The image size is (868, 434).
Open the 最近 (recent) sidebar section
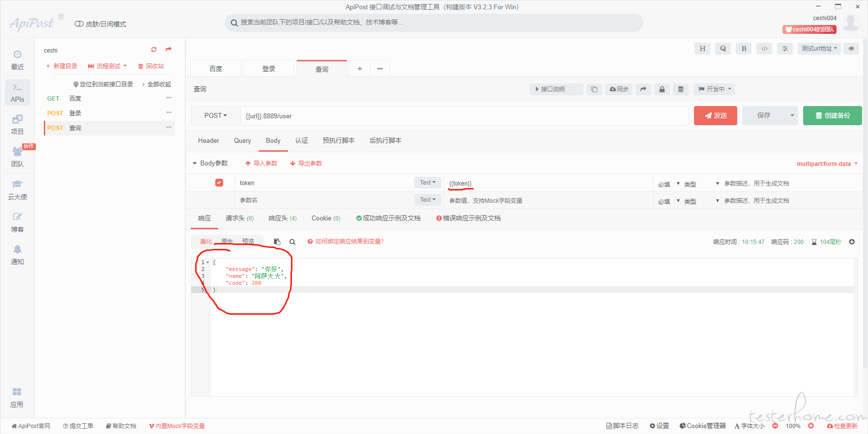click(x=17, y=60)
